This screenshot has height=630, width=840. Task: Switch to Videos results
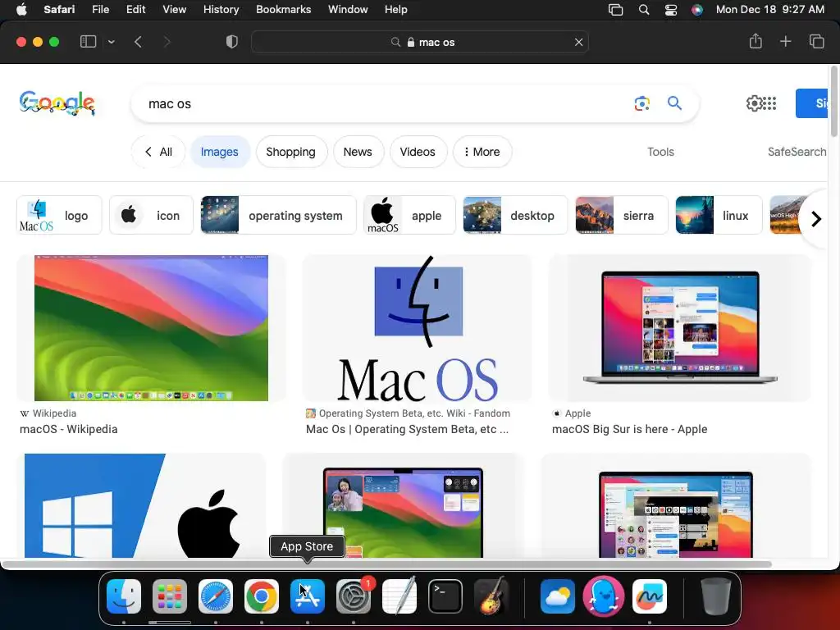click(418, 152)
